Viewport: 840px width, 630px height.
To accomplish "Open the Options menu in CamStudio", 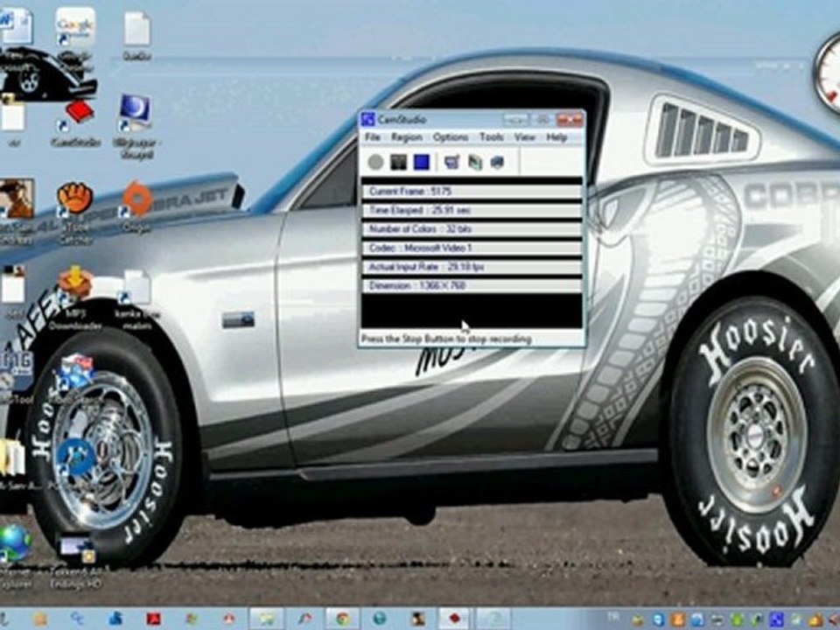I will [451, 137].
